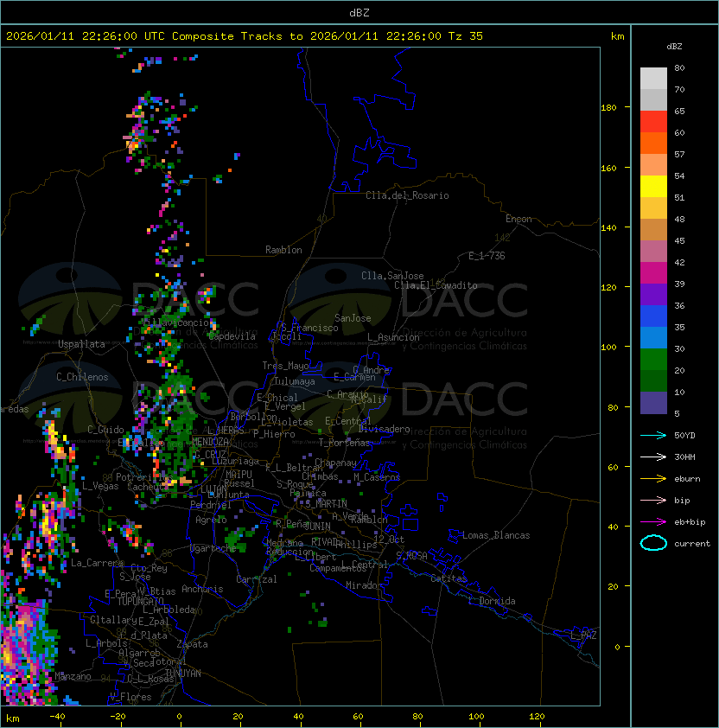Click the -40 tick label on horizontal axis
Screen dimensions: 719x728
coord(57,717)
